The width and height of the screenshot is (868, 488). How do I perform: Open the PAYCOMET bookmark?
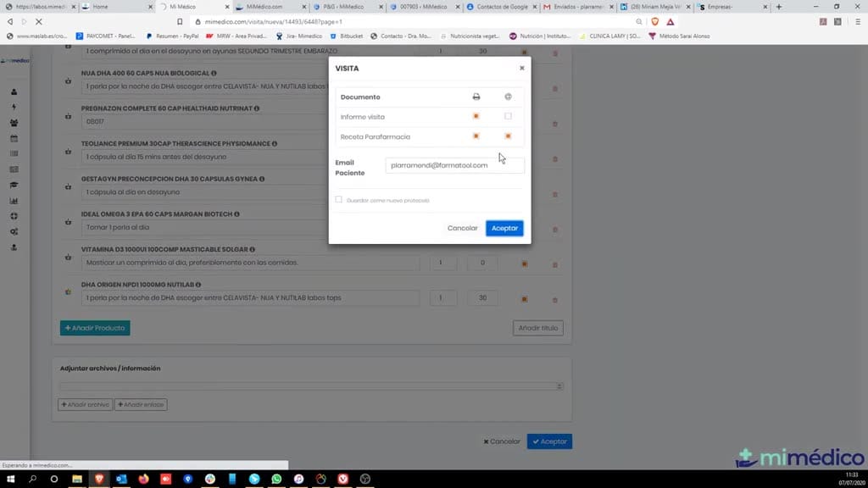105,36
